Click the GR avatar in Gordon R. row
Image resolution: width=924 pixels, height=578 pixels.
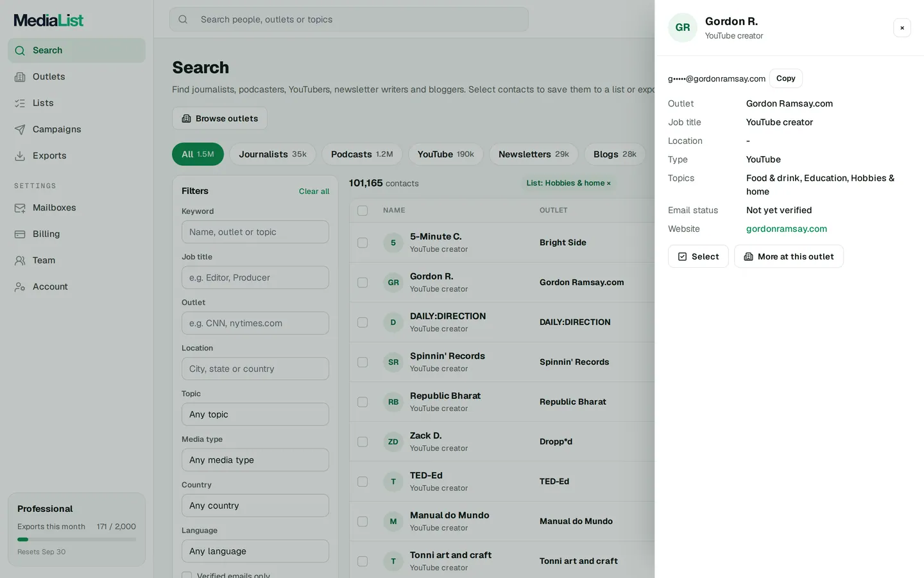point(393,283)
